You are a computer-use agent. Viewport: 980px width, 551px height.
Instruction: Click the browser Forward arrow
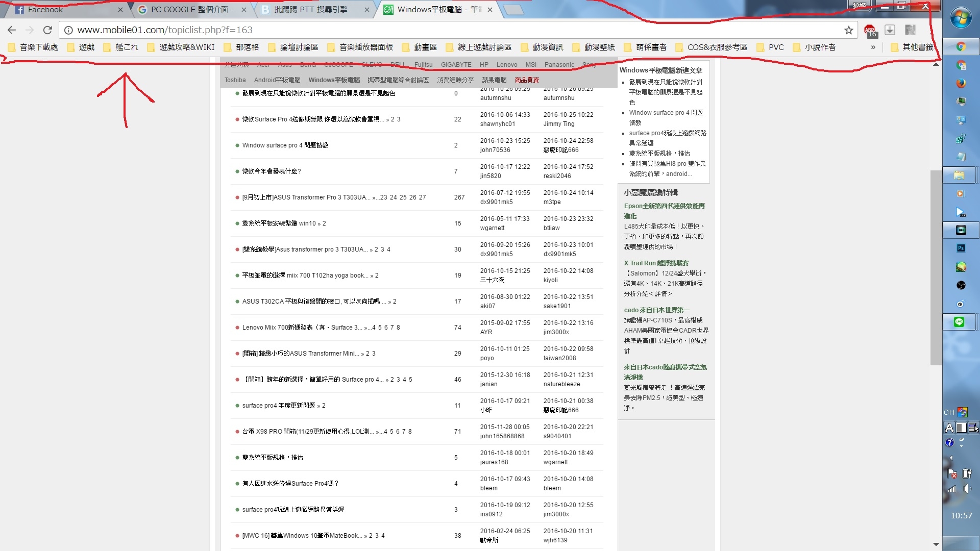coord(30,30)
